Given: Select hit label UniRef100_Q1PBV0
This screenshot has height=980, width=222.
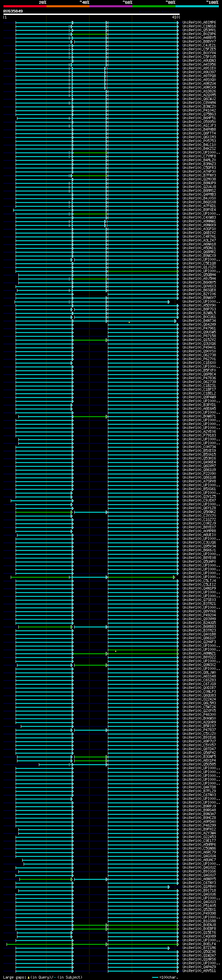Looking at the screenshot, I should (199, 887).
